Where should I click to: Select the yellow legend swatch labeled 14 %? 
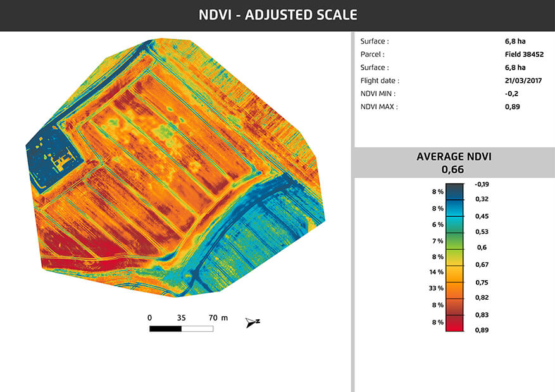(x=454, y=273)
